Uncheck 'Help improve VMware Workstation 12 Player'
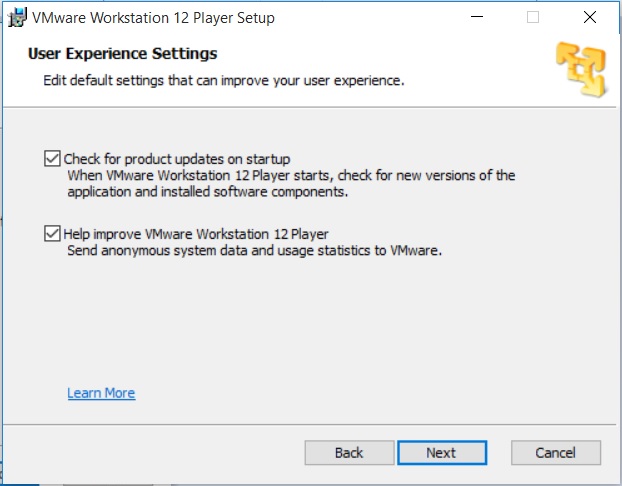This screenshot has width=622, height=486. 52,234
